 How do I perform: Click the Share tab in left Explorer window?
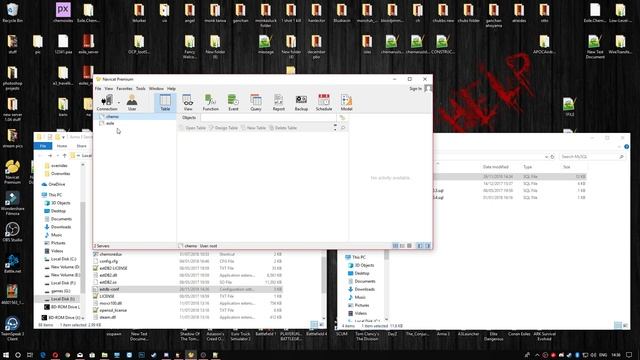81,146
